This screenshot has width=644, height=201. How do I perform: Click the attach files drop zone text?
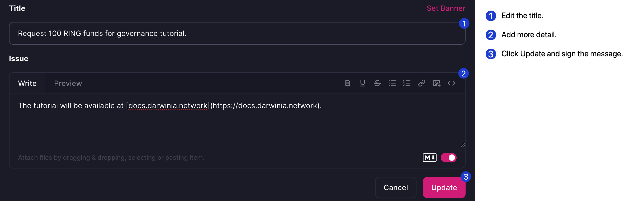(111, 158)
